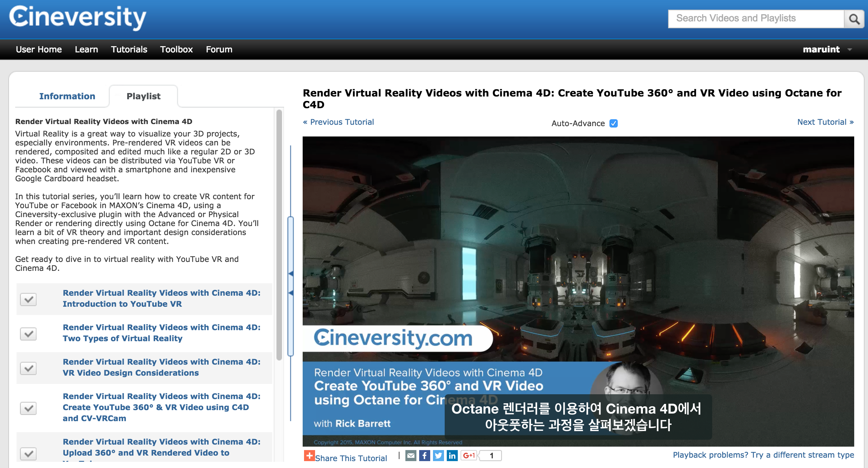Go to Previous Tutorial
868x468 pixels.
[x=338, y=122]
